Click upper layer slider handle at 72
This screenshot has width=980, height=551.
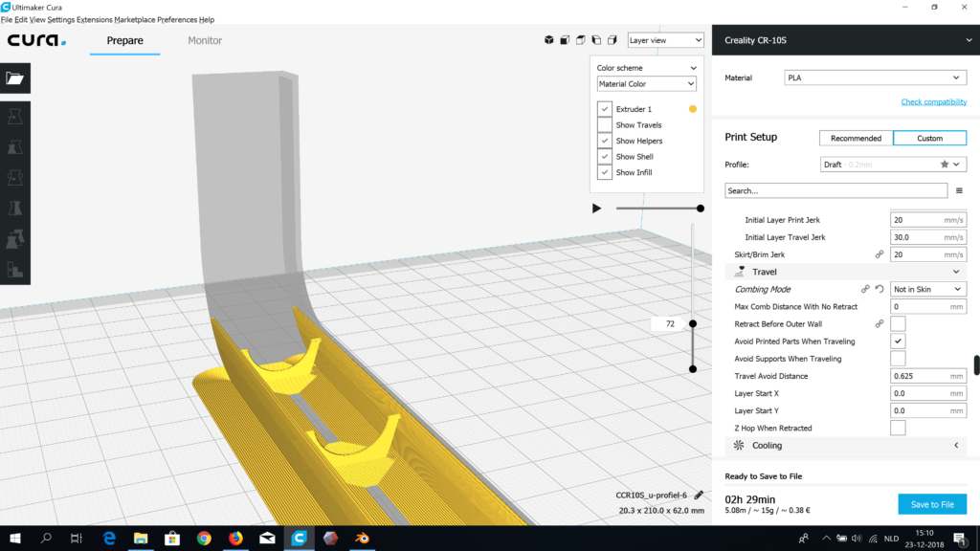click(x=693, y=323)
